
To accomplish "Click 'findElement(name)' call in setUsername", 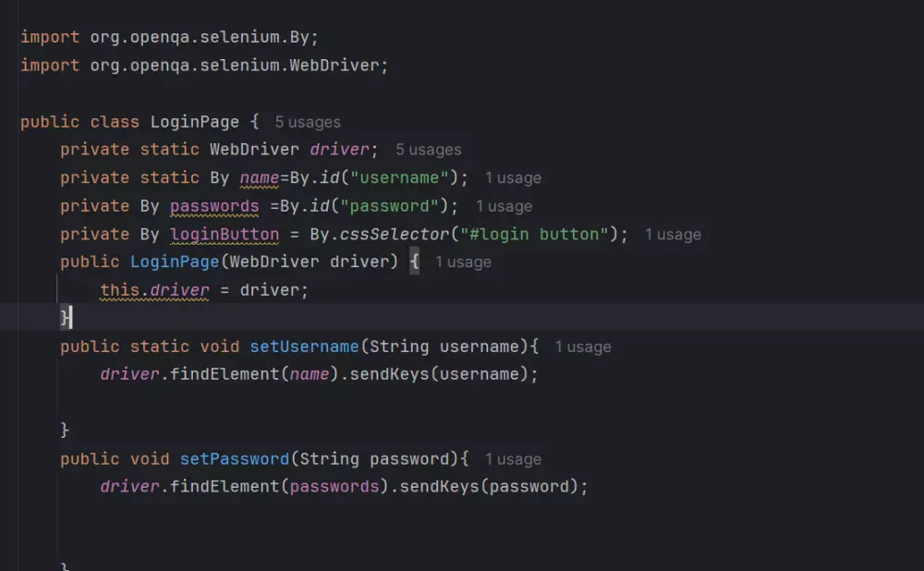I will tap(254, 375).
